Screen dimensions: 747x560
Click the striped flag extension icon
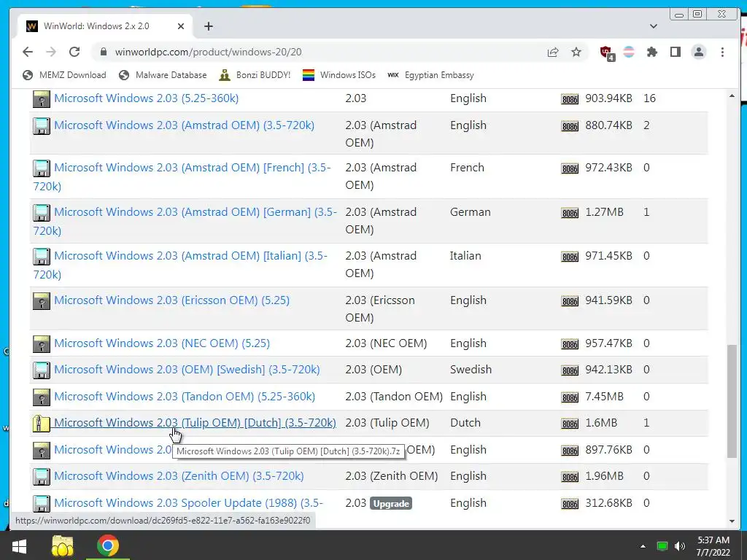click(x=629, y=52)
